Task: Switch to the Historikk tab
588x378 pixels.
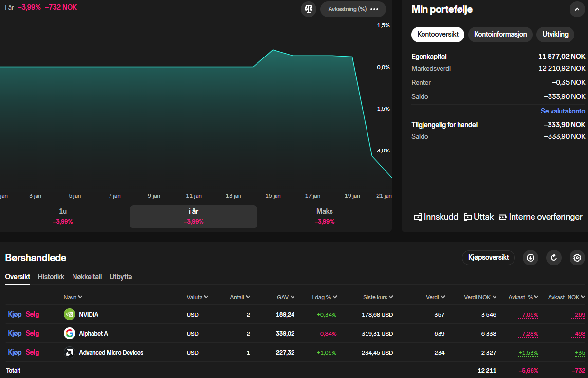Action: [51, 277]
